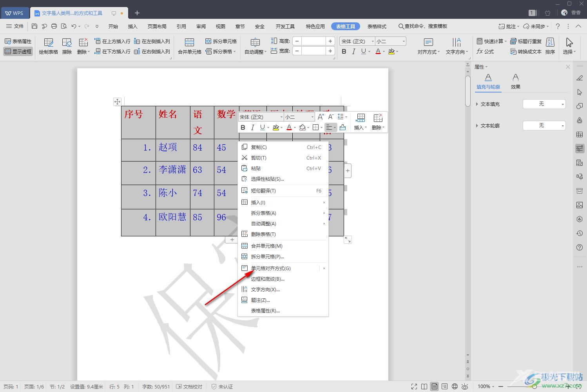The width and height of the screenshot is (587, 392).
Task: Click the search commands (查找命令) field
Action: point(423,26)
